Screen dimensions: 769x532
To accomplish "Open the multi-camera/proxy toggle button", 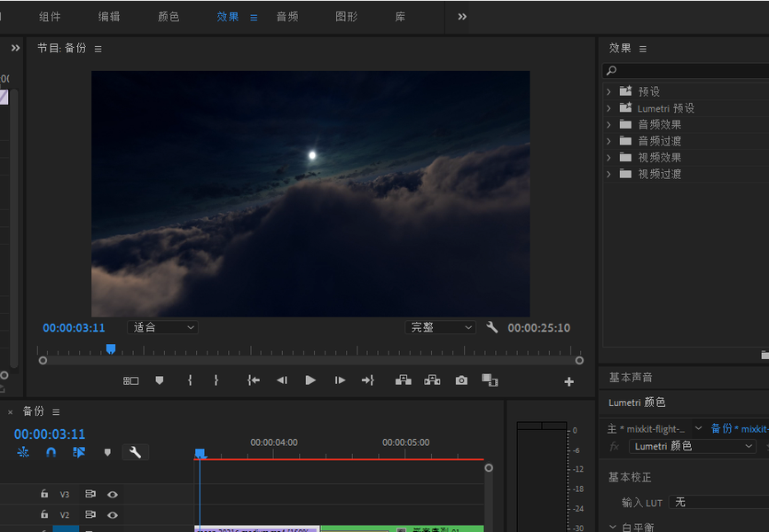I will point(490,380).
